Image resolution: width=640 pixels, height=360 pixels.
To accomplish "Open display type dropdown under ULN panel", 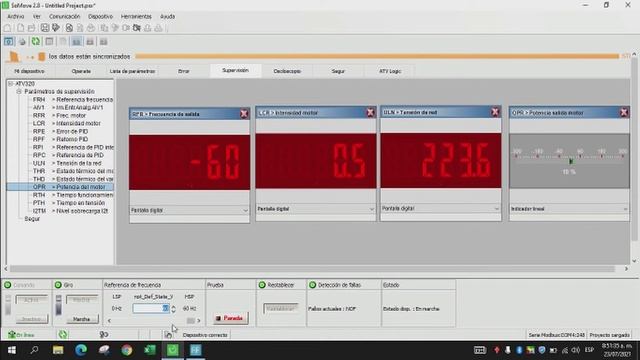I will point(440,209).
